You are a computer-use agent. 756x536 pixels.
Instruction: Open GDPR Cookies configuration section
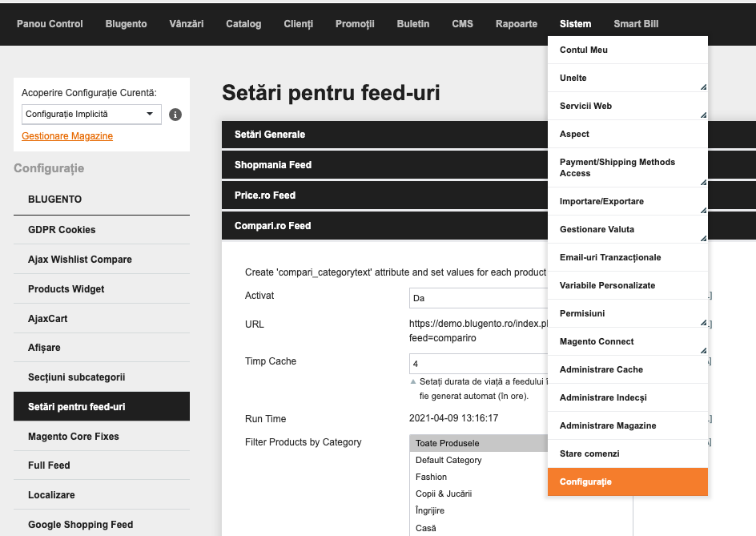pyautogui.click(x=102, y=230)
